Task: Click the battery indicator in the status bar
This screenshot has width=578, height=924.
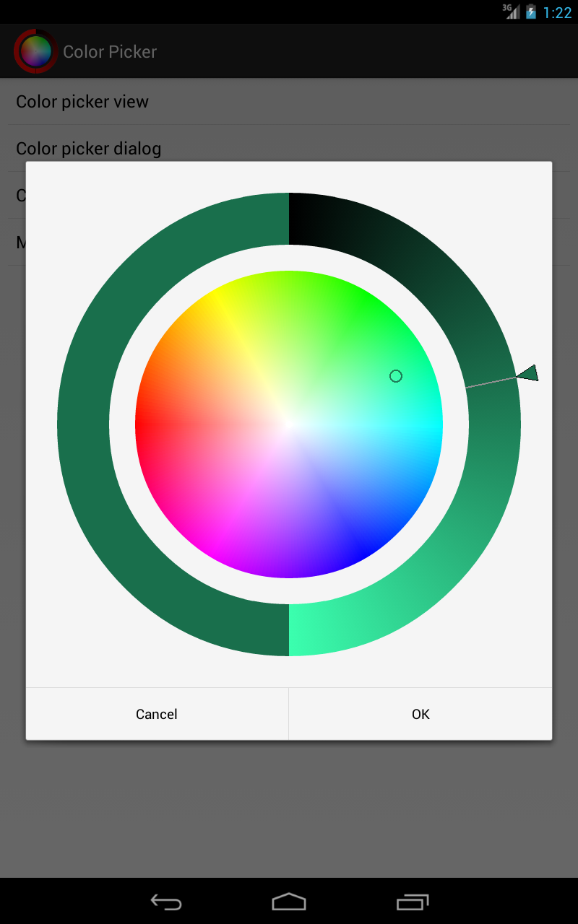Action: 532,11
